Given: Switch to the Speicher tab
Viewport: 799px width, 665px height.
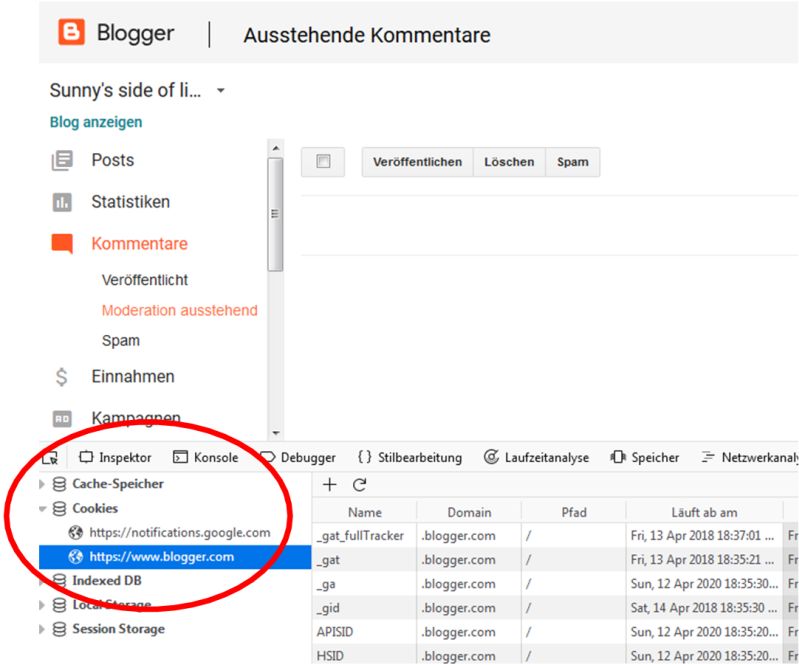Looking at the screenshot, I should (645, 458).
